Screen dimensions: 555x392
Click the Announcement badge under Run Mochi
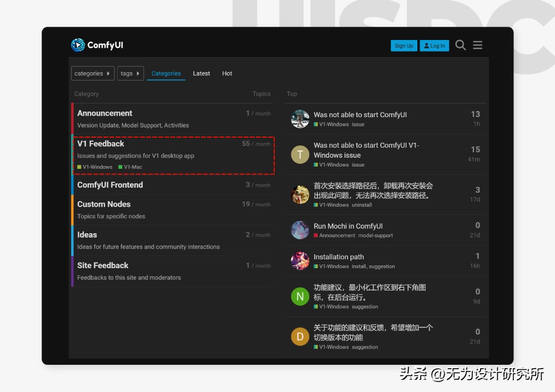point(335,235)
